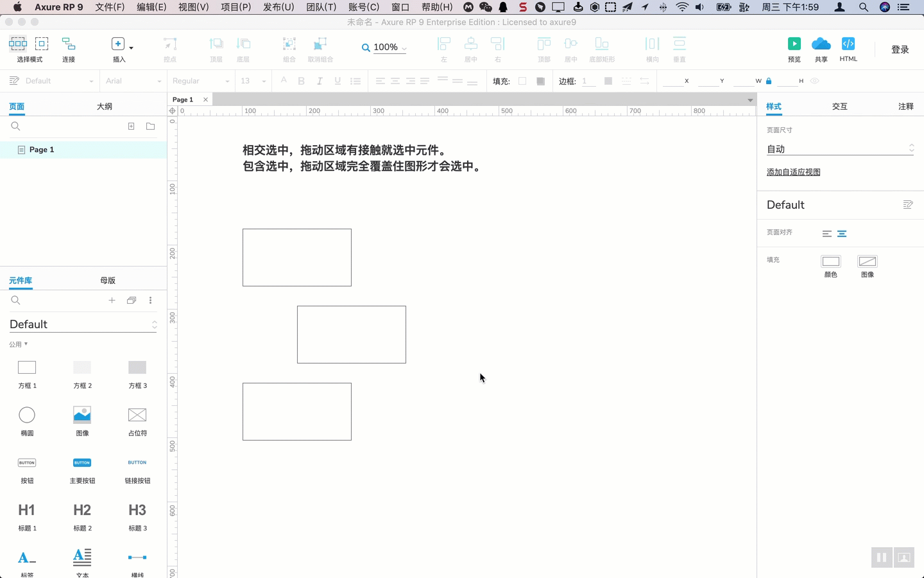This screenshot has width=924, height=578.
Task: Click the 共享 share cloud icon
Action: pos(821,44)
